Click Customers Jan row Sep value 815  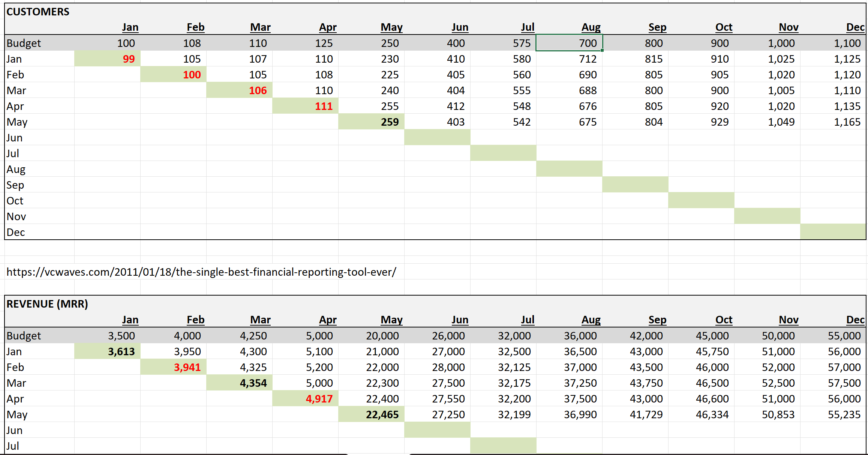click(654, 59)
